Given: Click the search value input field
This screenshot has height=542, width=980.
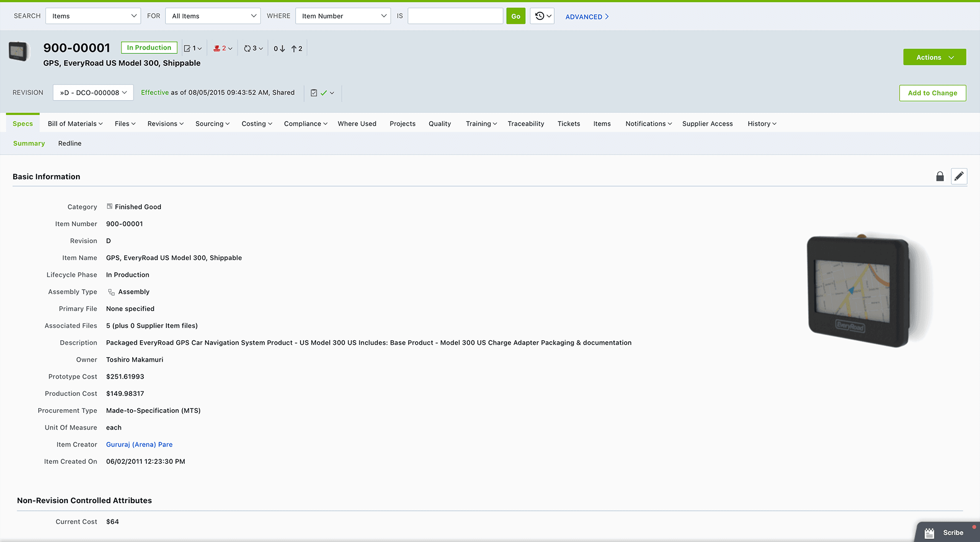Looking at the screenshot, I should [x=455, y=16].
